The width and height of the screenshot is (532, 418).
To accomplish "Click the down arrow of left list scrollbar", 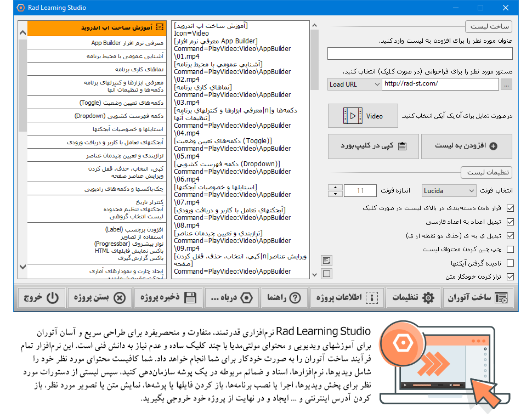I will click(22, 267).
